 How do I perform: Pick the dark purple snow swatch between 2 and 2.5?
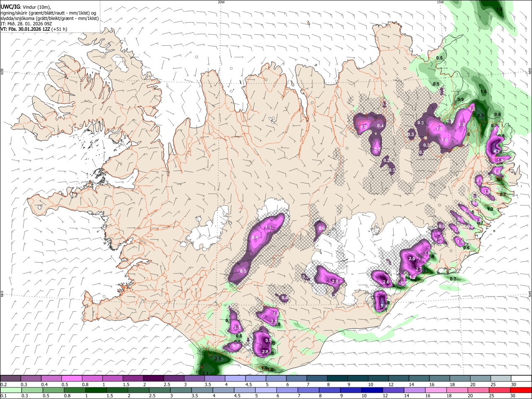(x=153, y=379)
